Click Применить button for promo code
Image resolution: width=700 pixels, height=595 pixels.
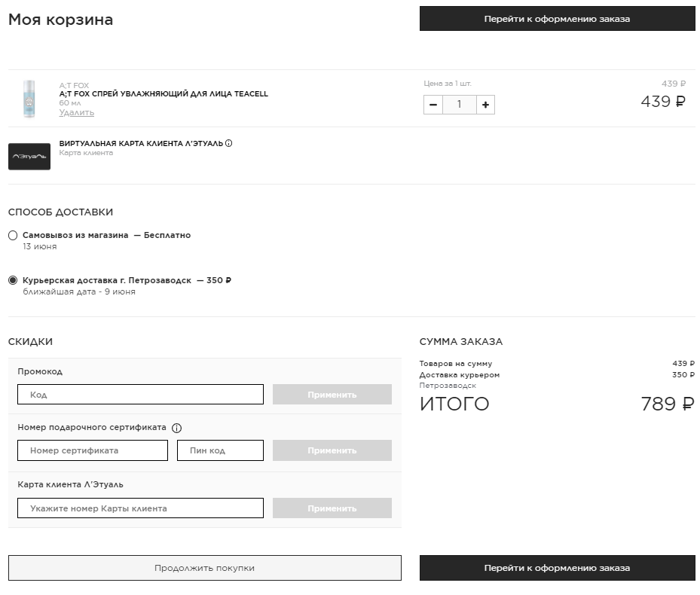(332, 395)
